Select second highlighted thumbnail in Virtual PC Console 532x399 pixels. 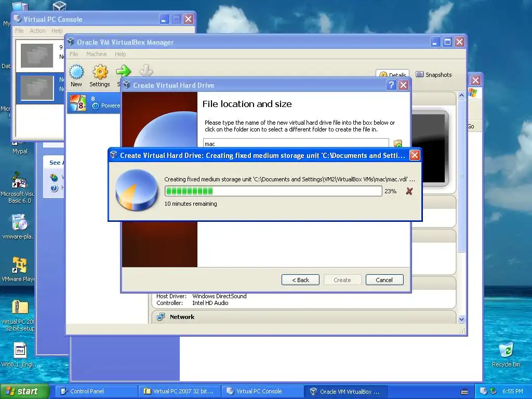tap(37, 88)
